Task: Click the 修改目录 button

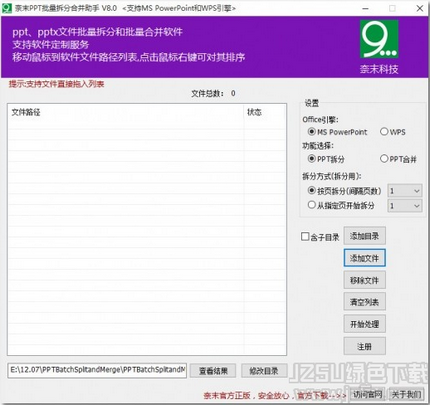Action: [264, 371]
